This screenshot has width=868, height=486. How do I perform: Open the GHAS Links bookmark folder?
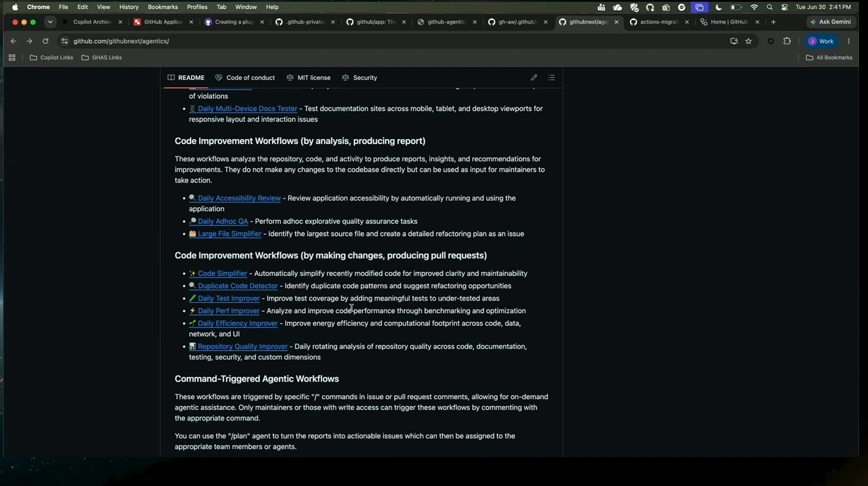point(101,58)
